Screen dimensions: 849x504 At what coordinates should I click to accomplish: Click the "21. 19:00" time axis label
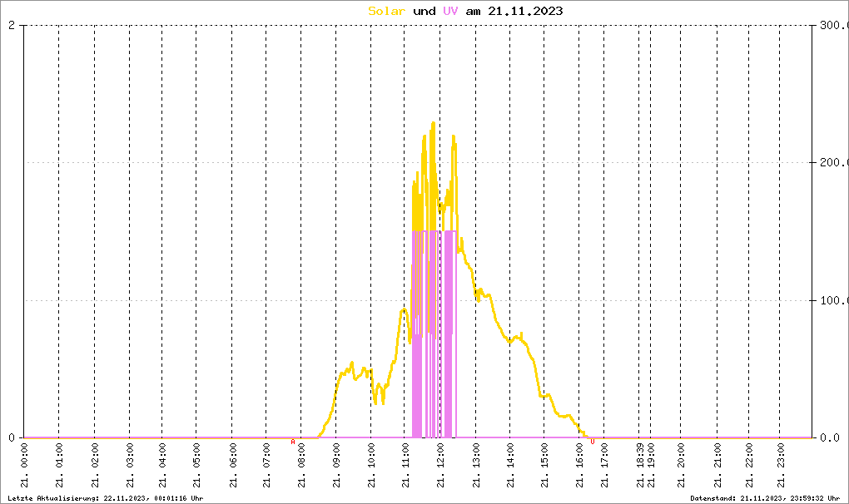[x=651, y=466]
